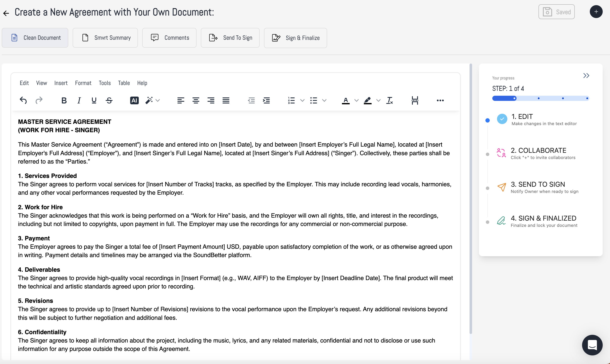Undo the last edit

(23, 100)
